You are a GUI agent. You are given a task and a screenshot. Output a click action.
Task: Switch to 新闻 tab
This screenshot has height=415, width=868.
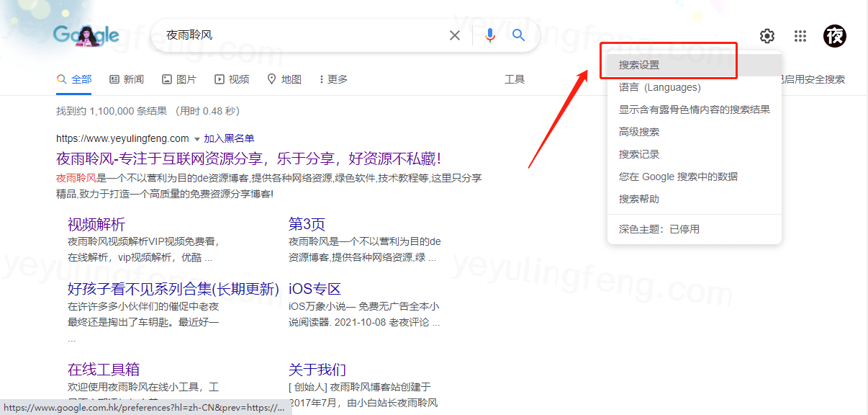coord(127,79)
